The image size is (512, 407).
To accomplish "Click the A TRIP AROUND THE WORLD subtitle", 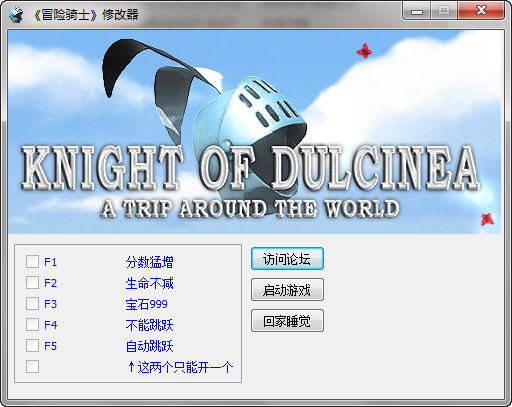I will (249, 209).
